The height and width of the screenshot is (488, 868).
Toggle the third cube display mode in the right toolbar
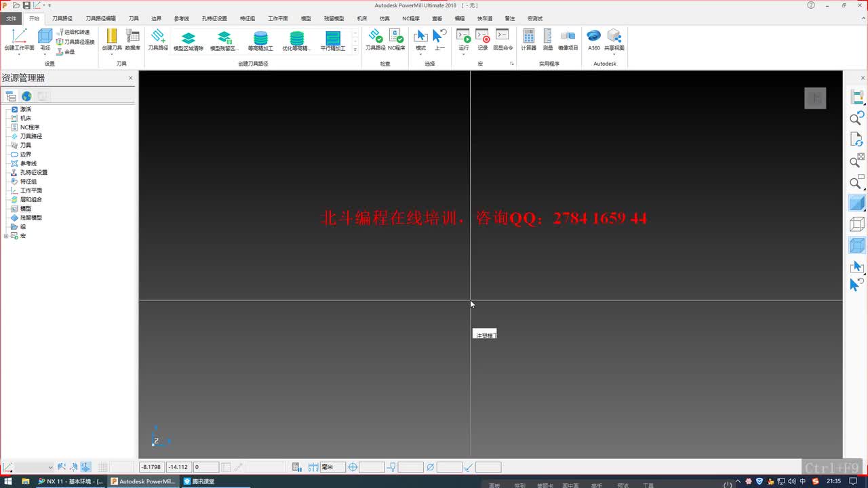point(857,245)
